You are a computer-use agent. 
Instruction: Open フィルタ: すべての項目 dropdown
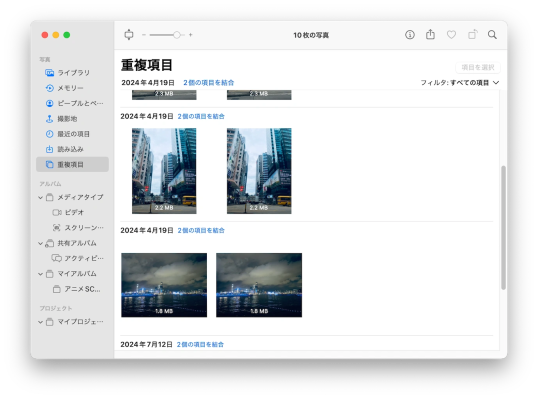[459, 83]
